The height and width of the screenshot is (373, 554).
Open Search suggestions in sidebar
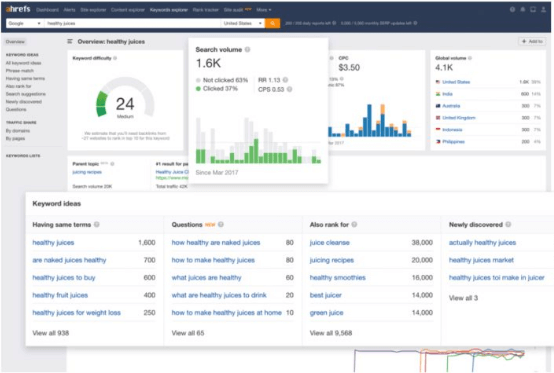[25, 94]
